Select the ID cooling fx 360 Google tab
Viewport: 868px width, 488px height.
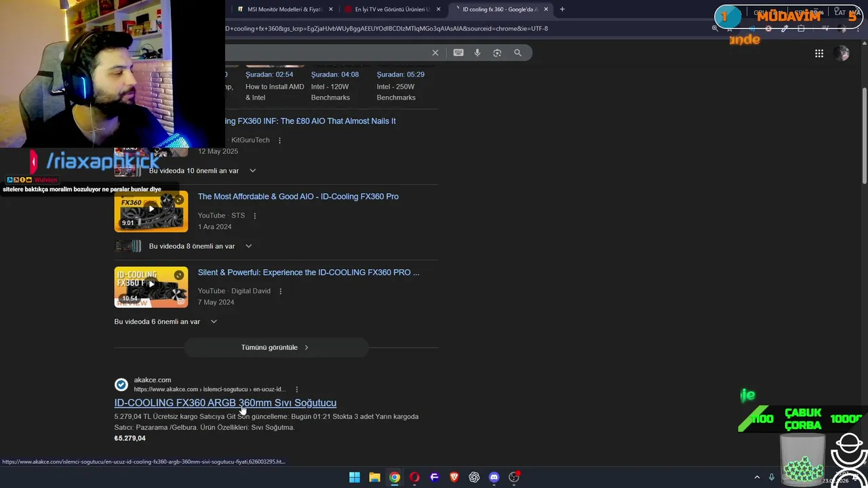click(x=500, y=9)
